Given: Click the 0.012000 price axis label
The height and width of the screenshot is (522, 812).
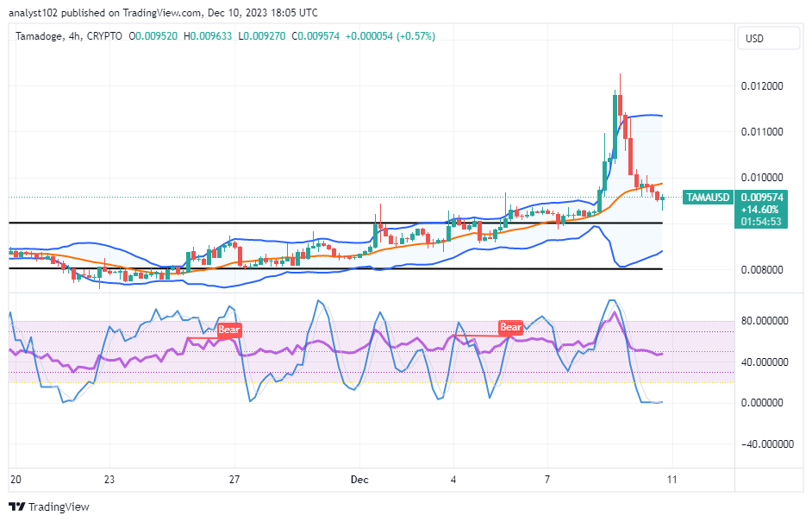Looking at the screenshot, I should point(762,86).
